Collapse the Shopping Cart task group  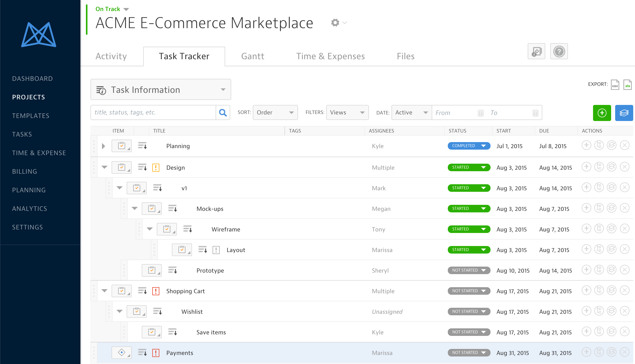point(104,290)
